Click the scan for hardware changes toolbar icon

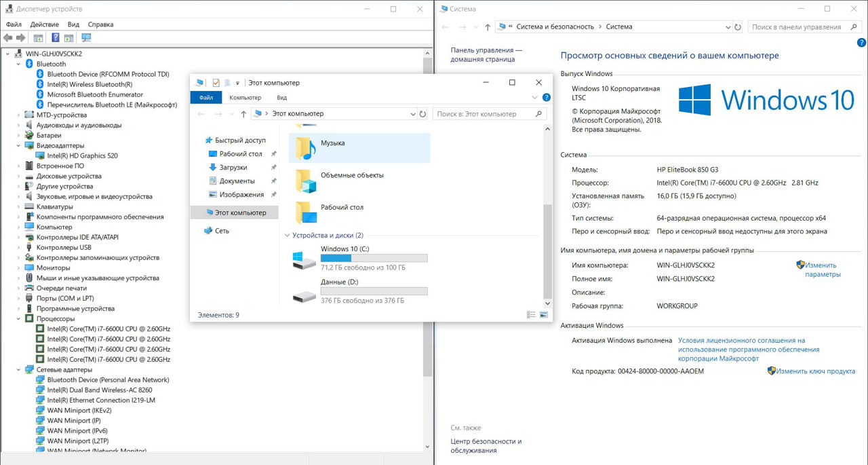[86, 38]
